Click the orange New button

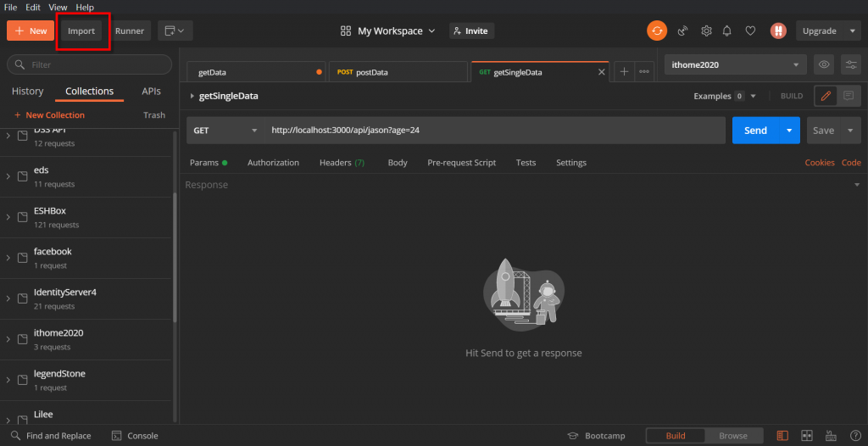[x=31, y=31]
